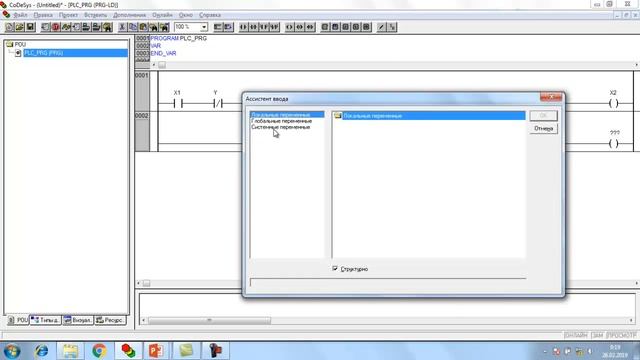Click the dialog's bottom text input field
The width and height of the screenshot is (640, 360).
pyautogui.click(x=388, y=283)
